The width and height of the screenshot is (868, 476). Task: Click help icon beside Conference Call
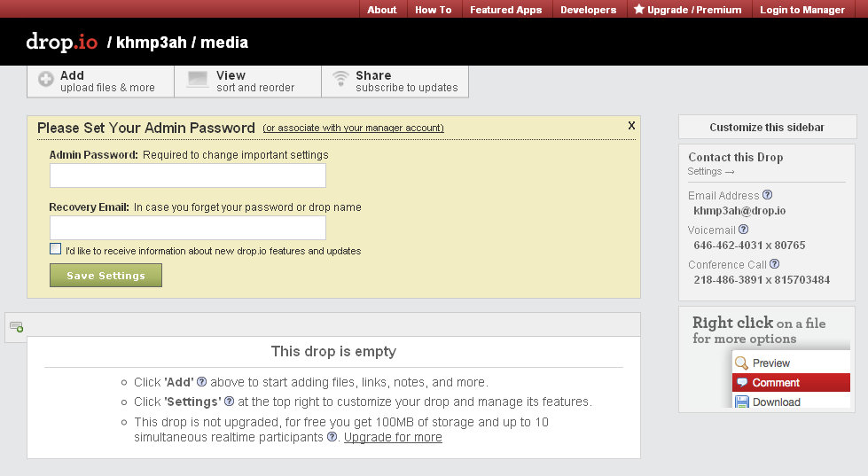(x=775, y=264)
